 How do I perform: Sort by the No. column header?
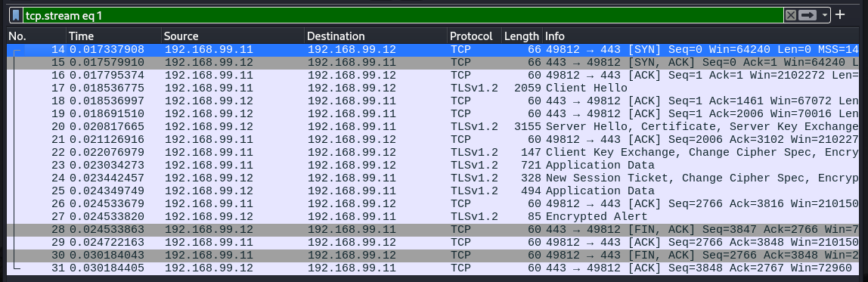tap(36, 36)
